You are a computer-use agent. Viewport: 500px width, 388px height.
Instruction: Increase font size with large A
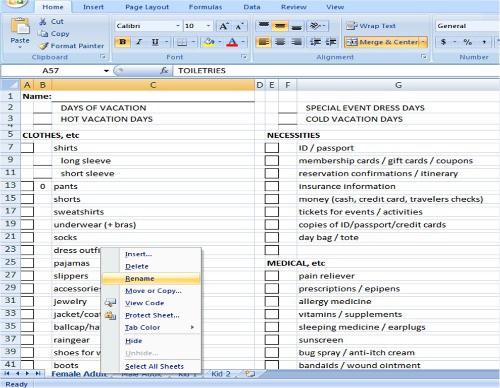coord(223,26)
